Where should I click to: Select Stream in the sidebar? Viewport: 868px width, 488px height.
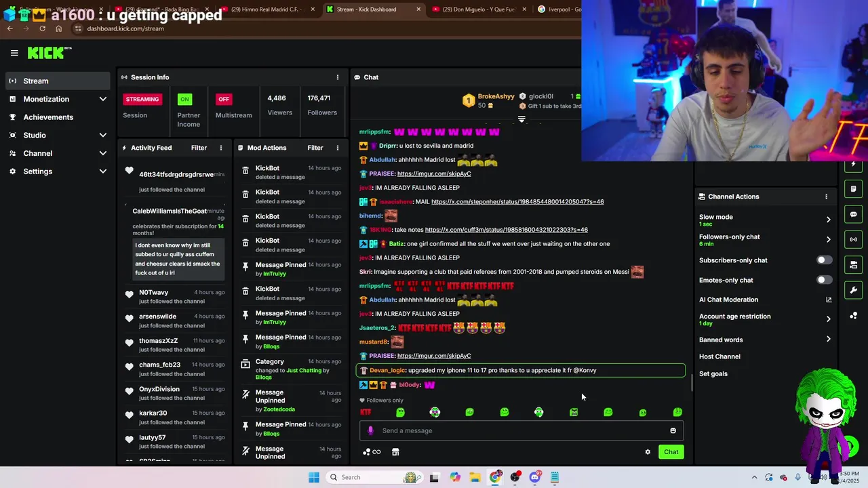coord(58,81)
